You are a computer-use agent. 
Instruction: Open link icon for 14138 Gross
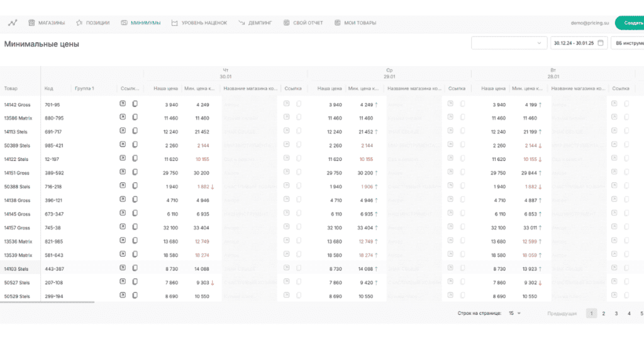pos(123,199)
